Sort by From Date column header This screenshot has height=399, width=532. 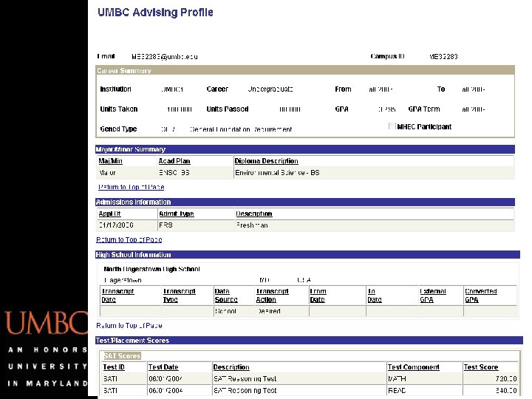(x=318, y=296)
